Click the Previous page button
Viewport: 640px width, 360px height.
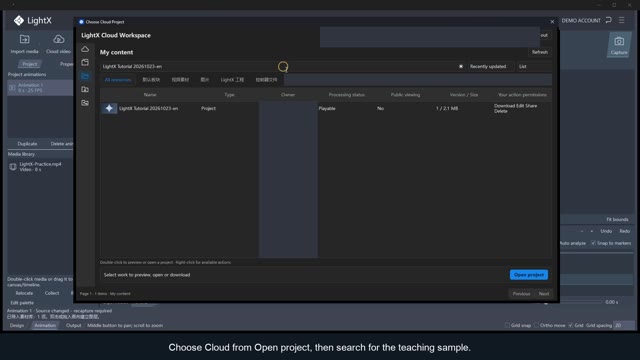pos(521,293)
